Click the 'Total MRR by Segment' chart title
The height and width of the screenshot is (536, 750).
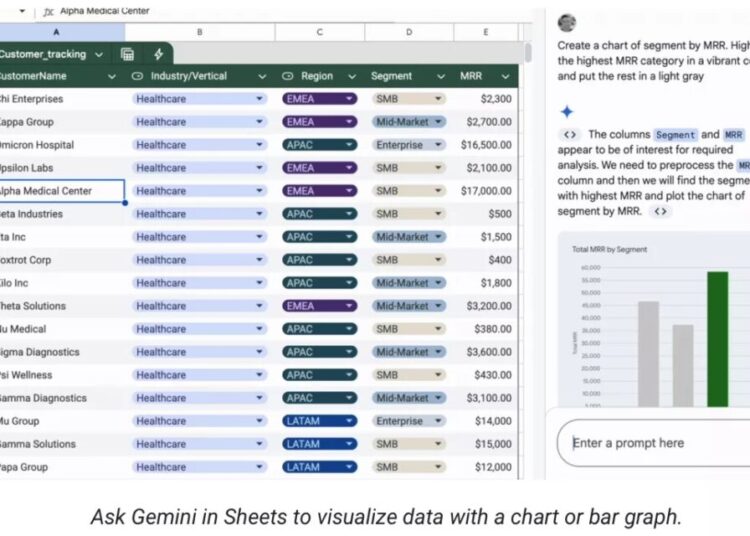[609, 249]
